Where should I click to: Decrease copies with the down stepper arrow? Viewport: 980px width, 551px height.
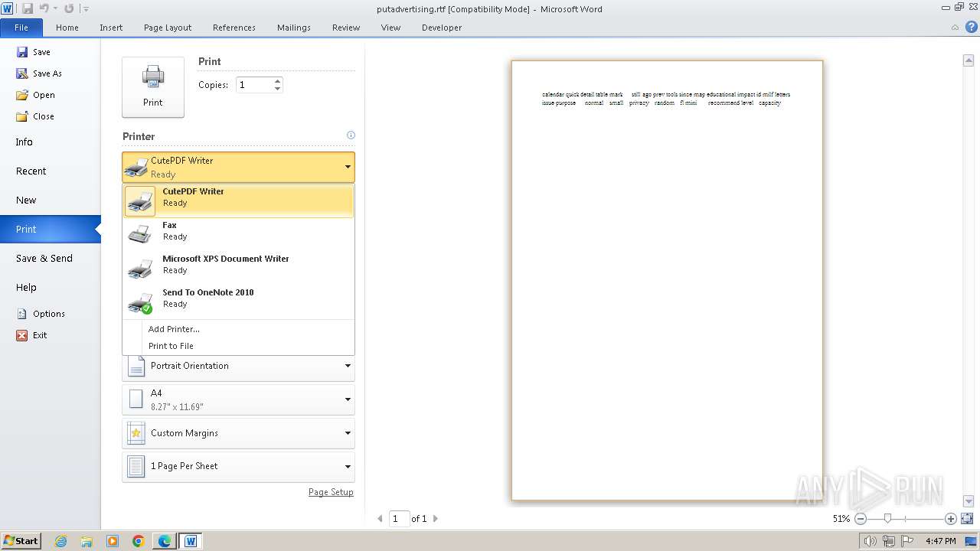click(x=278, y=89)
